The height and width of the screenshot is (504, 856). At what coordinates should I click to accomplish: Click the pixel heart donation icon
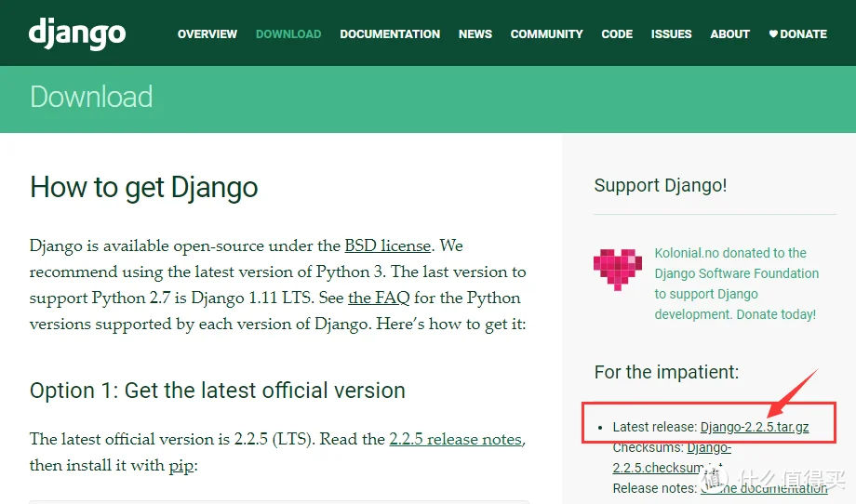618,270
